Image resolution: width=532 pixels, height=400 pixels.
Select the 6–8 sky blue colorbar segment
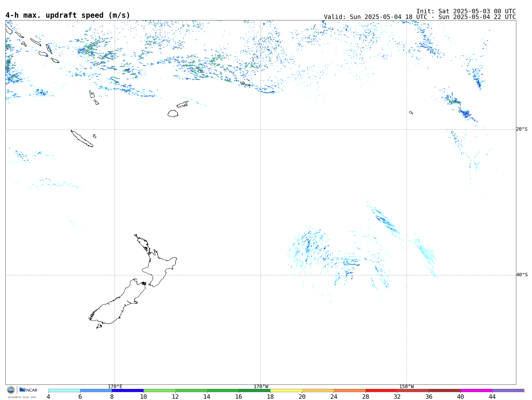96,391
